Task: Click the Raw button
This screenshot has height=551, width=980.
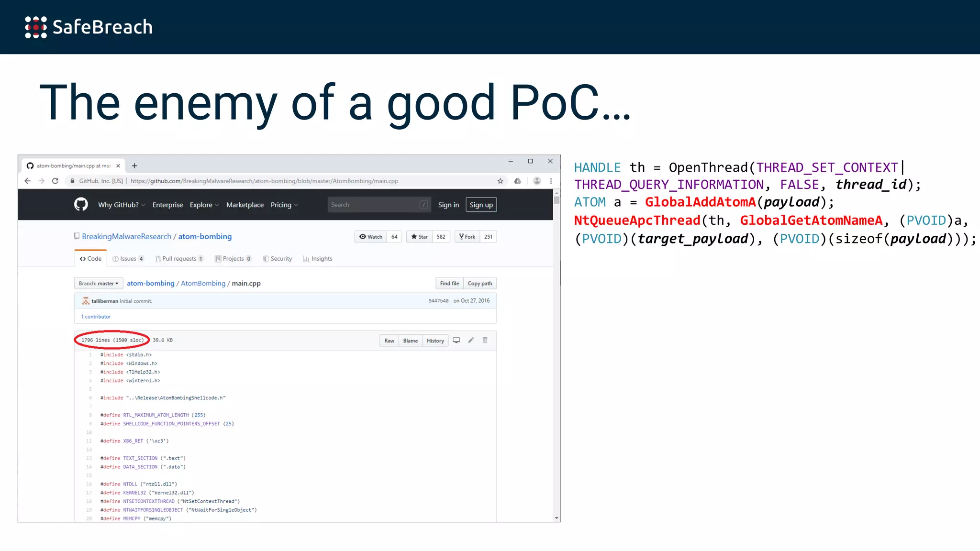Action: (x=389, y=341)
